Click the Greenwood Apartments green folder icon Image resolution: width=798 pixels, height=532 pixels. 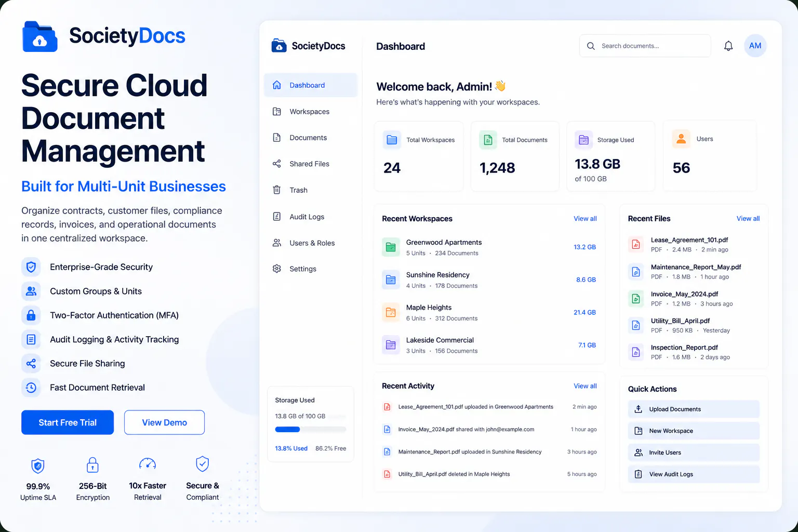[x=391, y=247]
